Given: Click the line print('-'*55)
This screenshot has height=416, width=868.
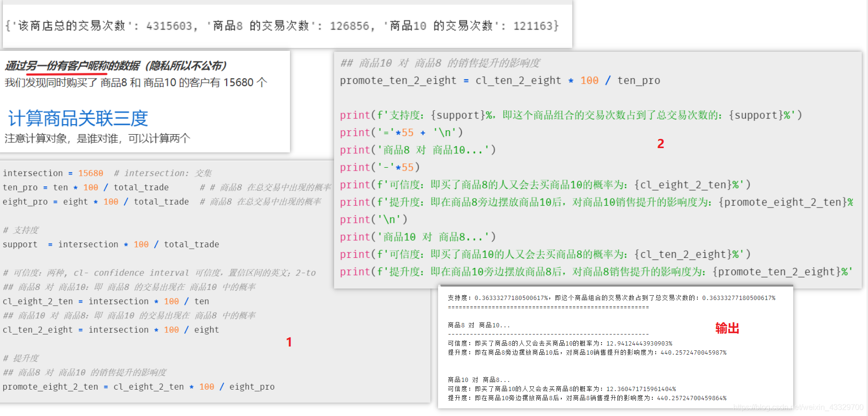Looking at the screenshot, I should 380,167.
